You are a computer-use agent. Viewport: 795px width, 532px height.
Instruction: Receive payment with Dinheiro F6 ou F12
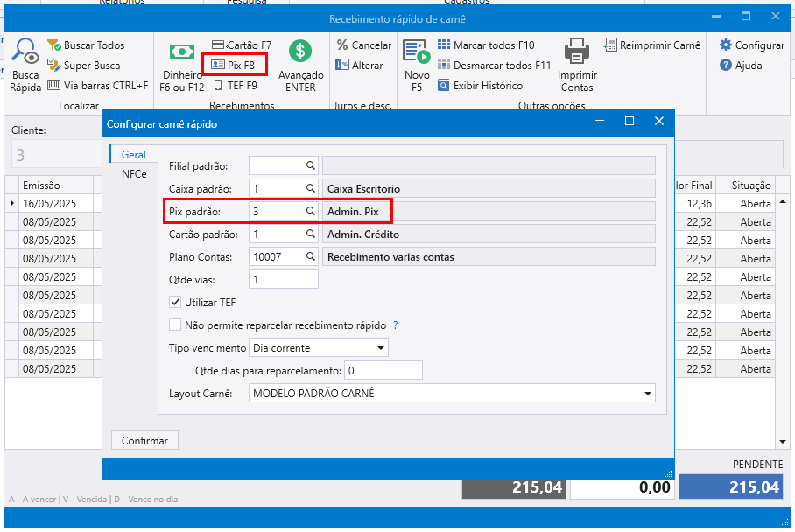coord(181,66)
